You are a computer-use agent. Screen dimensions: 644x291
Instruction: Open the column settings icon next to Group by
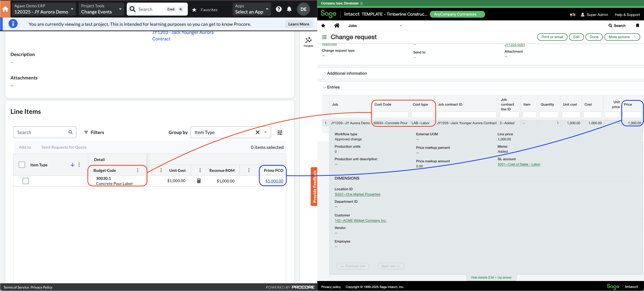point(280,132)
